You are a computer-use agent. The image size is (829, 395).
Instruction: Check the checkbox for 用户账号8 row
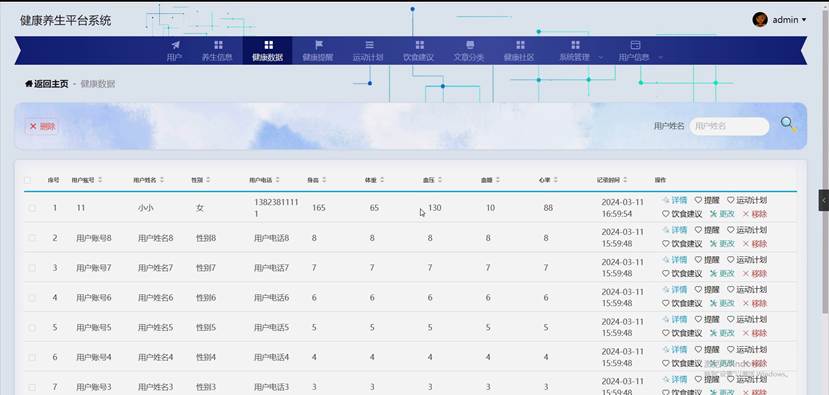pyautogui.click(x=32, y=238)
